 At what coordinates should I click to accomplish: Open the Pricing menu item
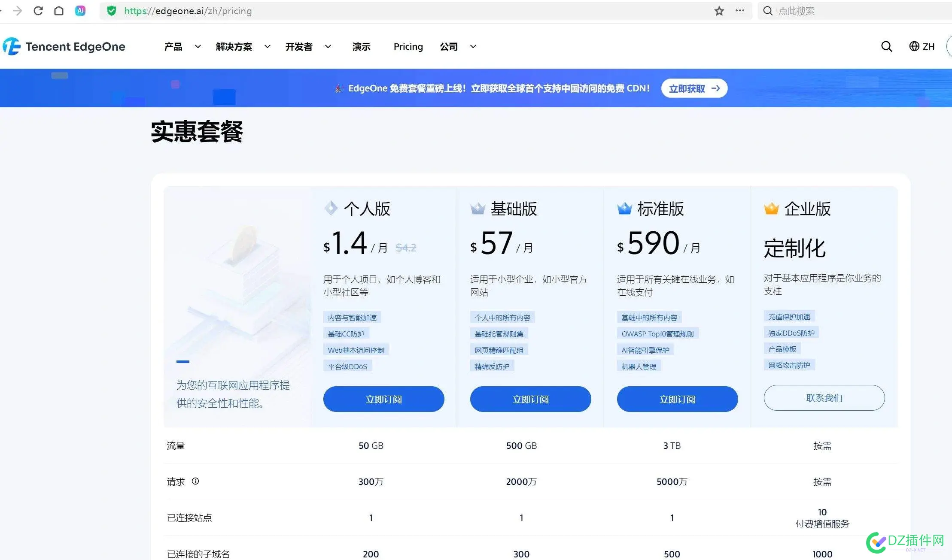pos(408,46)
